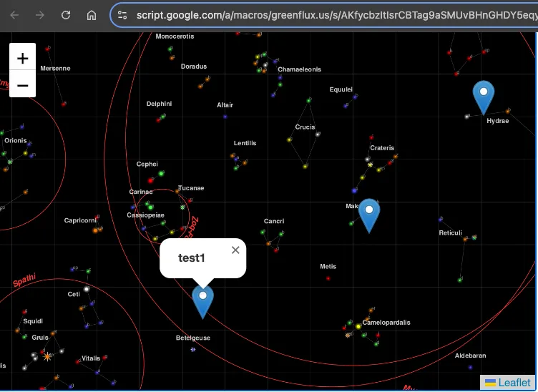Click the zoom out minus button
Viewport: 538px width, 392px height.
(22, 84)
